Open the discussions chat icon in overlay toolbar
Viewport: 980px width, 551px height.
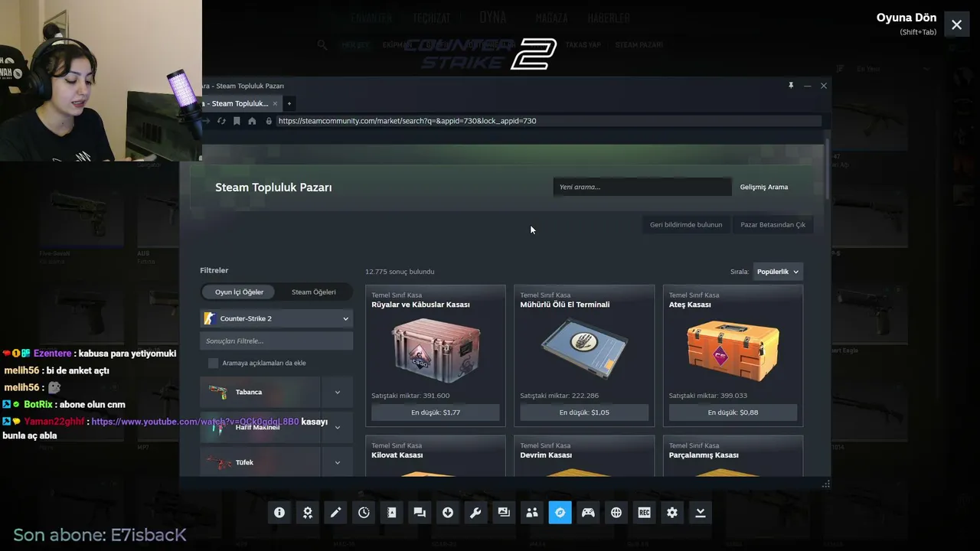pyautogui.click(x=420, y=513)
